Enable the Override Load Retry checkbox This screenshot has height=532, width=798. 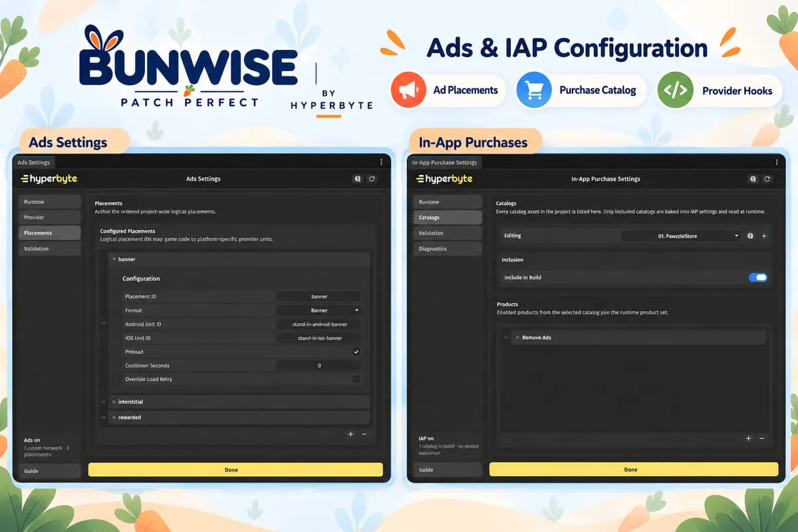(356, 379)
